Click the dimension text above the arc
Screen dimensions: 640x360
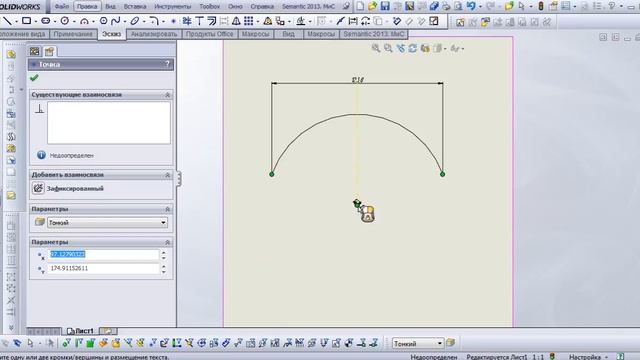(358, 80)
